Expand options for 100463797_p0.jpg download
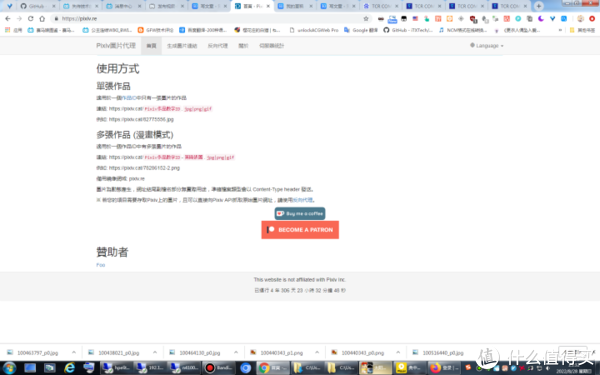 [74, 352]
